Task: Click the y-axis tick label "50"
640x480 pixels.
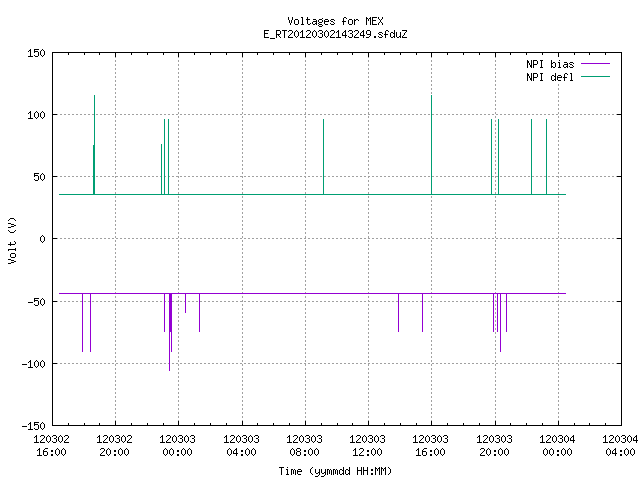Action: (x=39, y=177)
